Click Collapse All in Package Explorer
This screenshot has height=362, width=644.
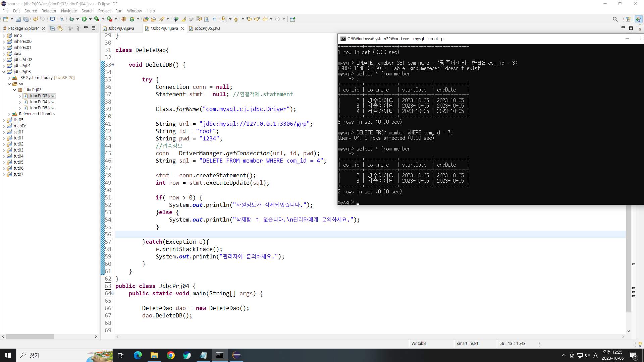point(52,28)
